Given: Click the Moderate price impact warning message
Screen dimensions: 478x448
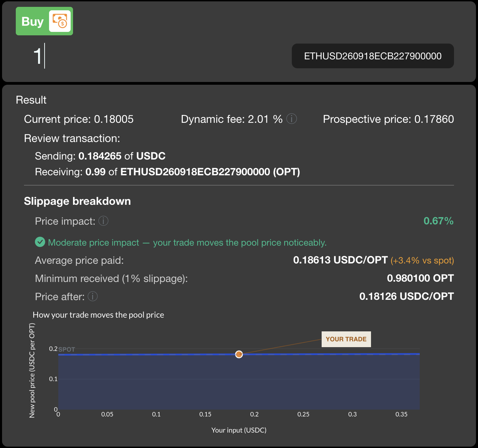Looking at the screenshot, I should [x=187, y=243].
